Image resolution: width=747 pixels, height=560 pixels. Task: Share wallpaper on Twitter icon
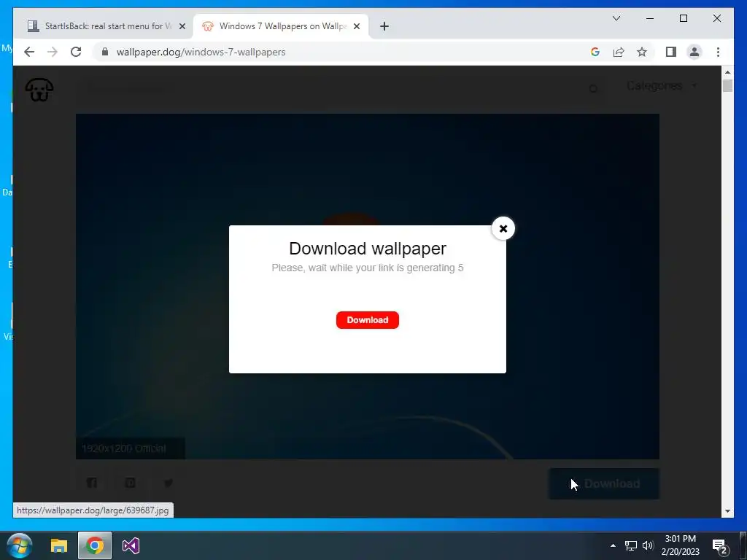click(169, 483)
